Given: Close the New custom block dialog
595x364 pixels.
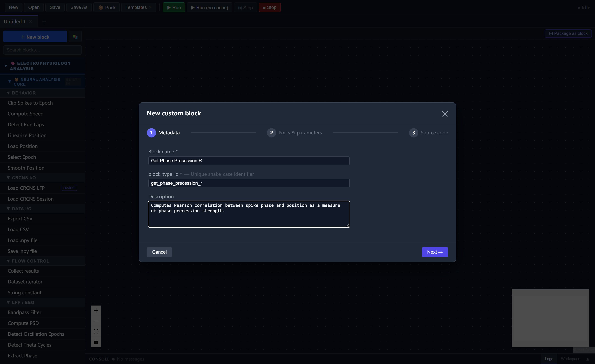Looking at the screenshot, I should click(445, 114).
